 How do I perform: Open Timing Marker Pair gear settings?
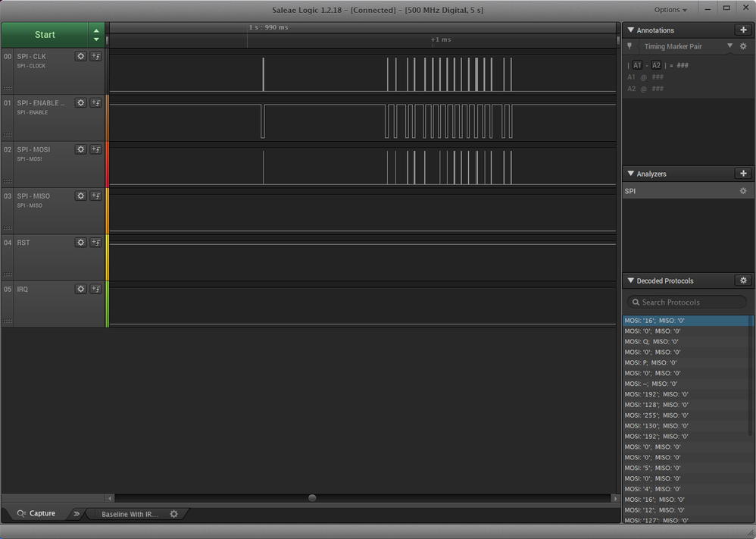point(743,46)
